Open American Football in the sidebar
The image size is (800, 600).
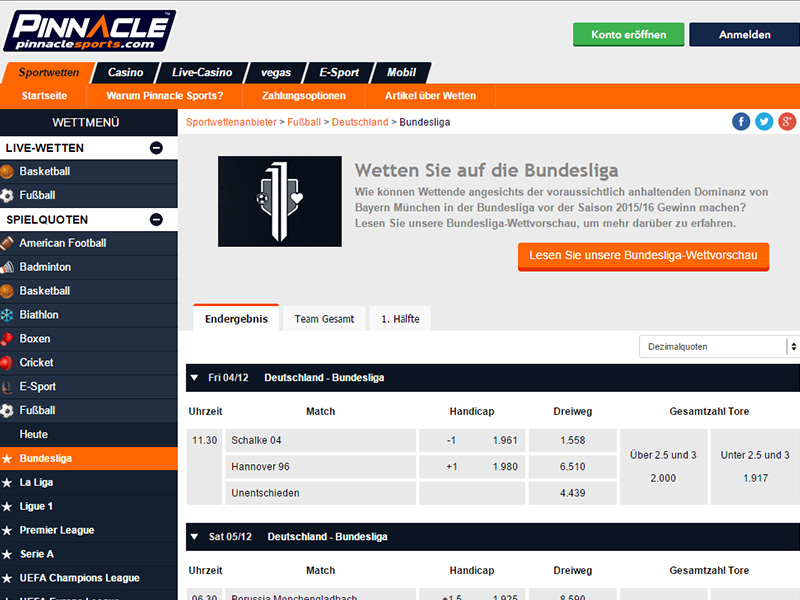89,243
